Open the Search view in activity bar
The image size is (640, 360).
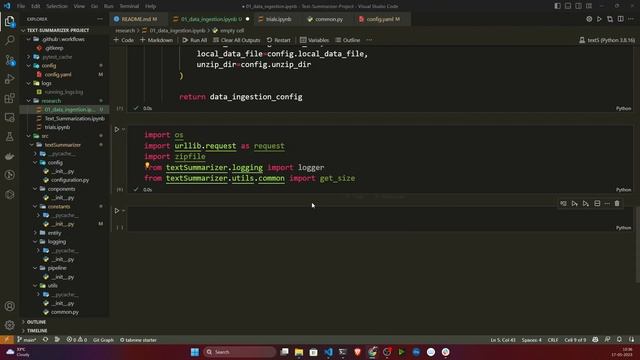click(10, 40)
